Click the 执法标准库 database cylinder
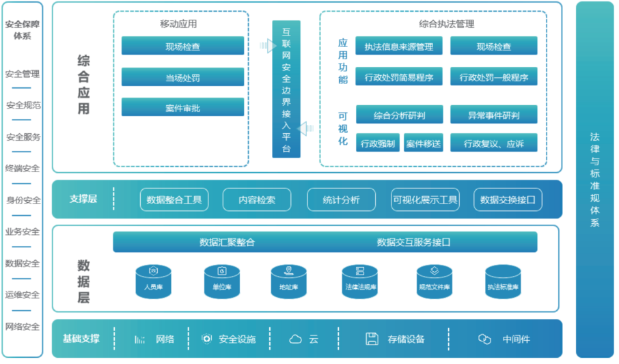This screenshot has height=364, width=619. [503, 281]
